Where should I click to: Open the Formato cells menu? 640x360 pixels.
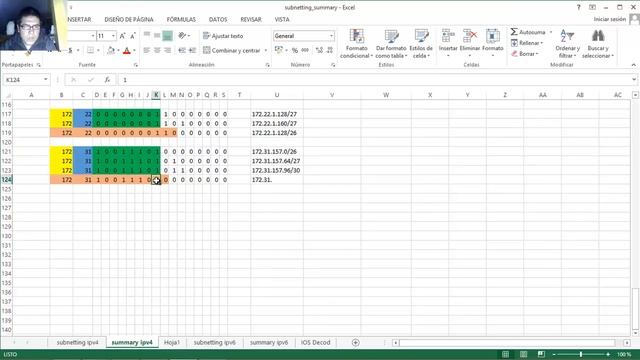click(x=493, y=43)
